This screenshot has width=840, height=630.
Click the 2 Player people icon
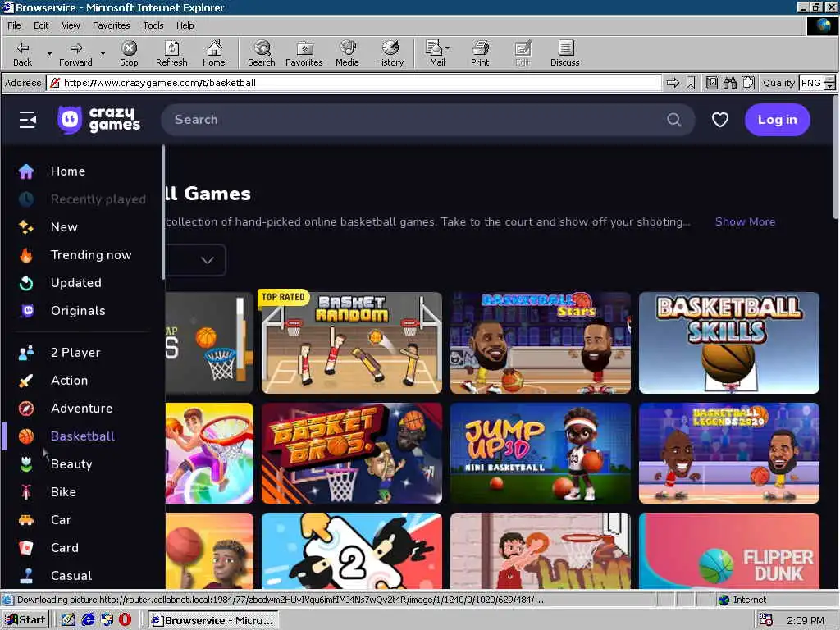26,353
